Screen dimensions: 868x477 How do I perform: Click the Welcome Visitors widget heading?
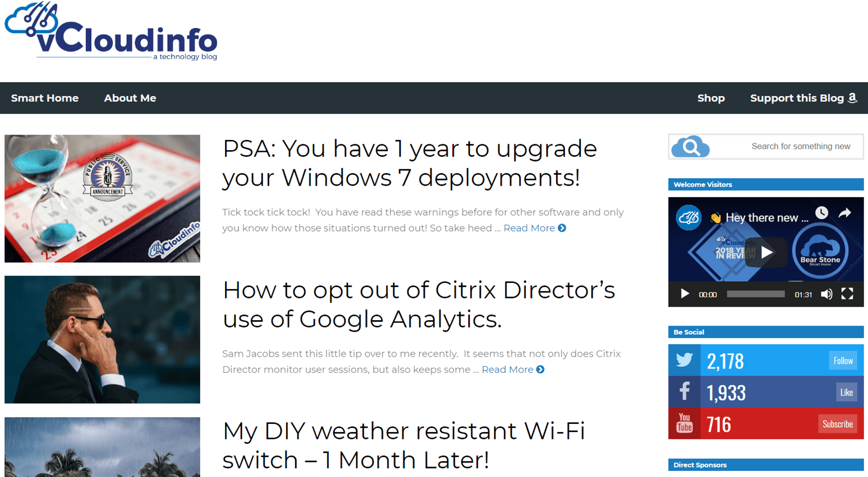tap(766, 184)
